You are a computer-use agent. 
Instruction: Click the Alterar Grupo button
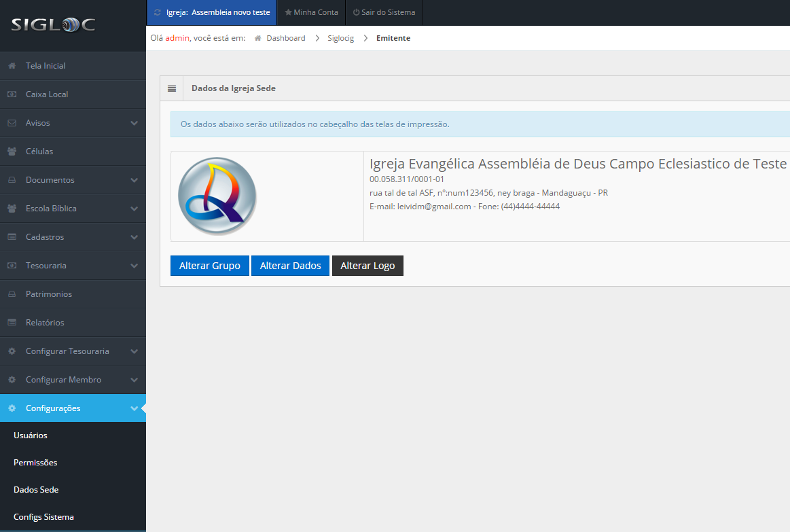point(210,266)
